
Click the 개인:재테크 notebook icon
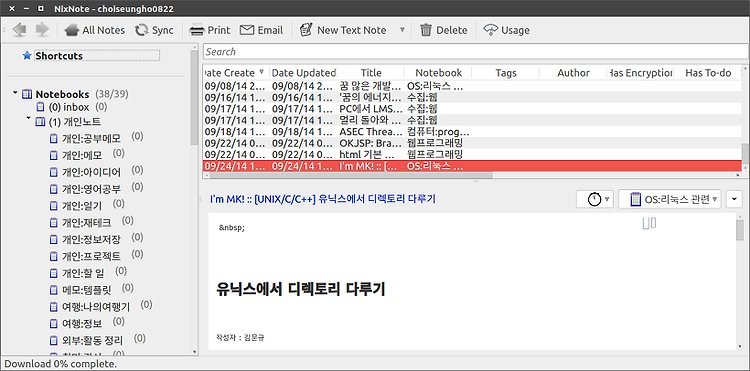pos(54,223)
